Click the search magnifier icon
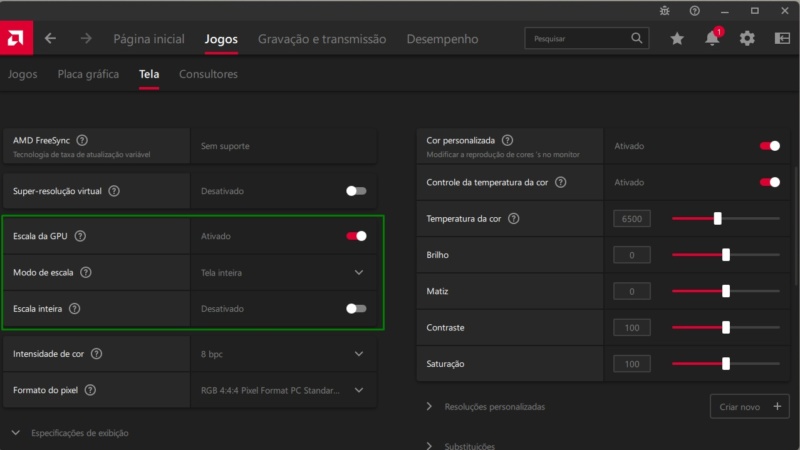 [636, 38]
